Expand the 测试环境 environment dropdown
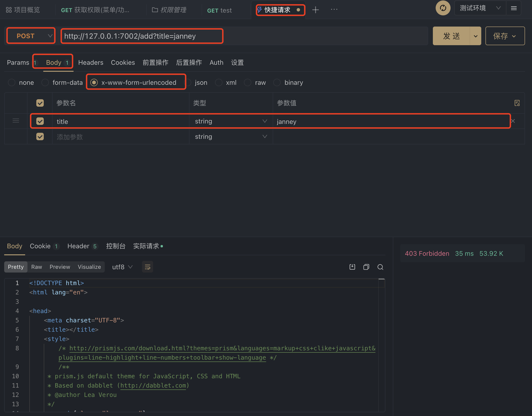The height and width of the screenshot is (416, 532). 479,8
